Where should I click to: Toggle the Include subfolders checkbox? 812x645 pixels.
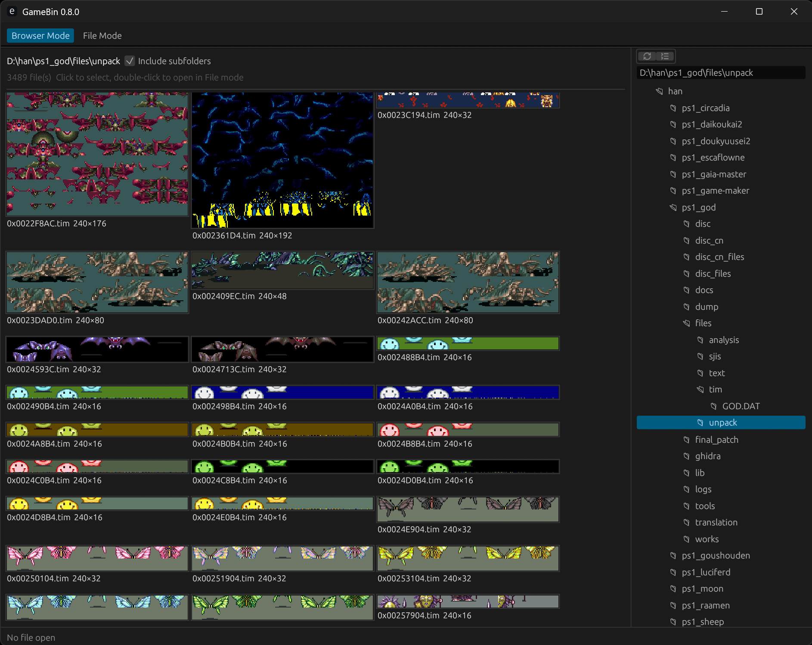[x=130, y=61]
